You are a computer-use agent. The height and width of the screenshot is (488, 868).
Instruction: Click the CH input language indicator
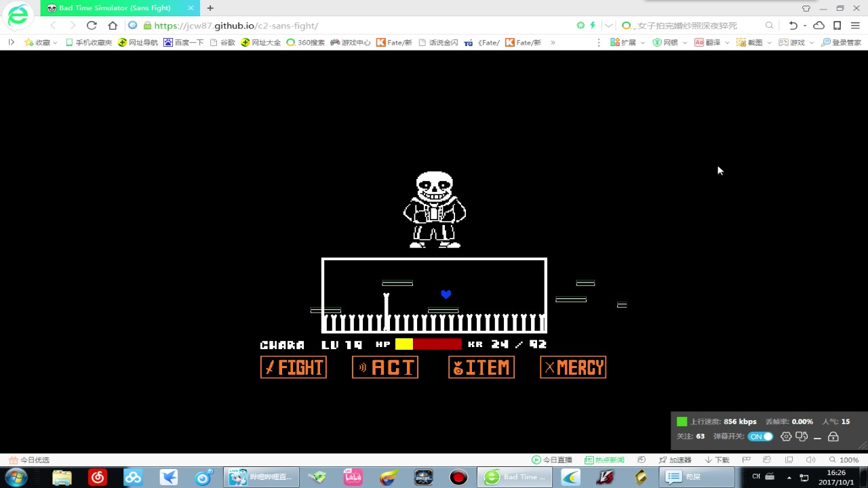756,476
